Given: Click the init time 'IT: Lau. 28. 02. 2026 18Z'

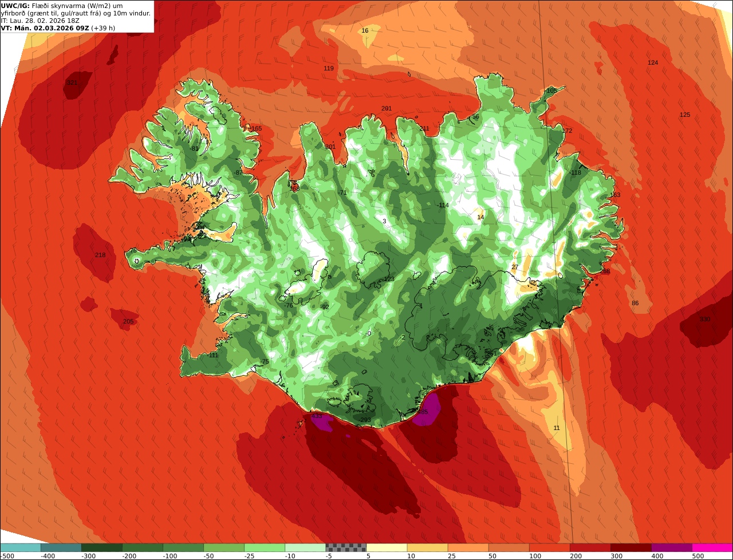Looking at the screenshot, I should [39, 21].
